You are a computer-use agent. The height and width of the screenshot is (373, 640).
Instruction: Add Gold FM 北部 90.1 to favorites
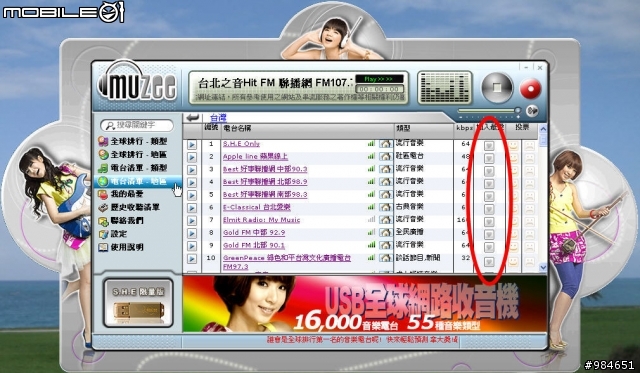tap(489, 247)
